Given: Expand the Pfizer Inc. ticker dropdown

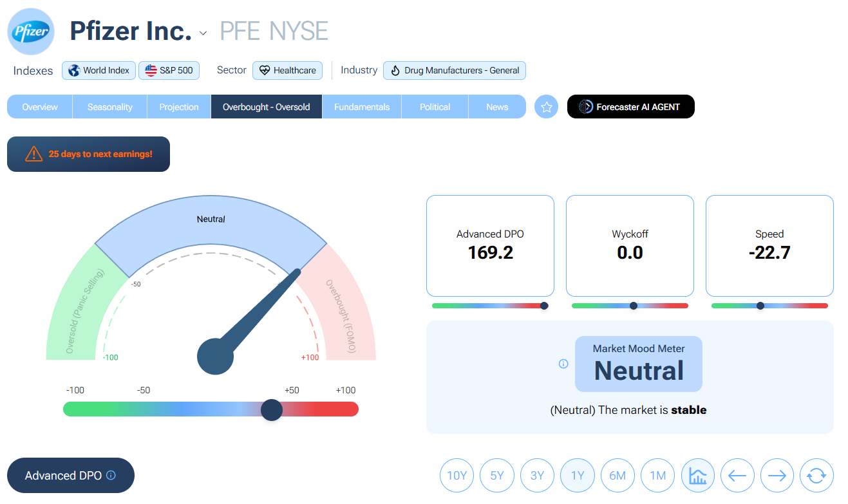Looking at the screenshot, I should click(x=203, y=33).
